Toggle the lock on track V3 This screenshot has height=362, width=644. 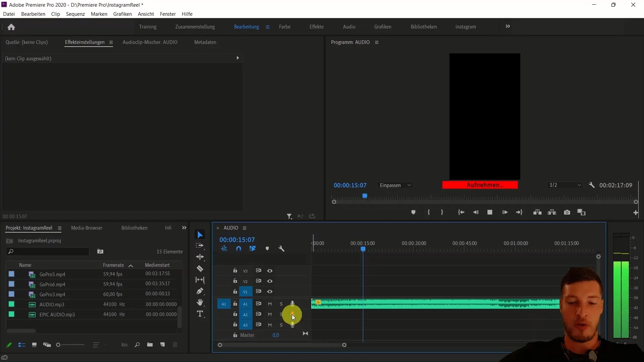point(235,270)
